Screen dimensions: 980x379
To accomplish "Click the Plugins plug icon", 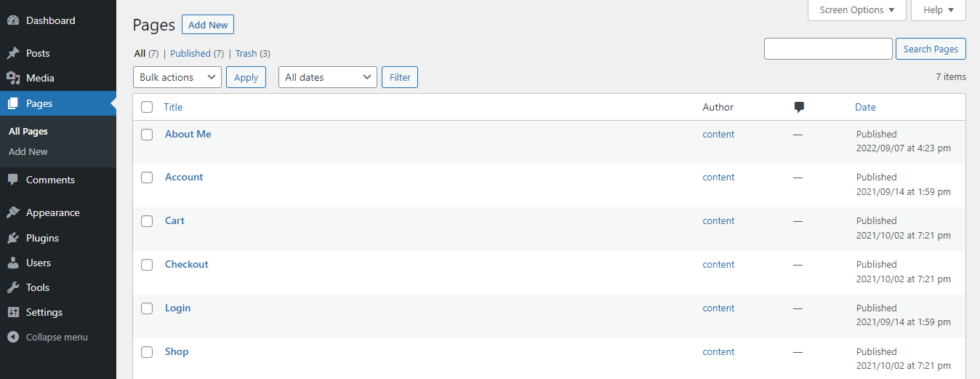I will 13,238.
